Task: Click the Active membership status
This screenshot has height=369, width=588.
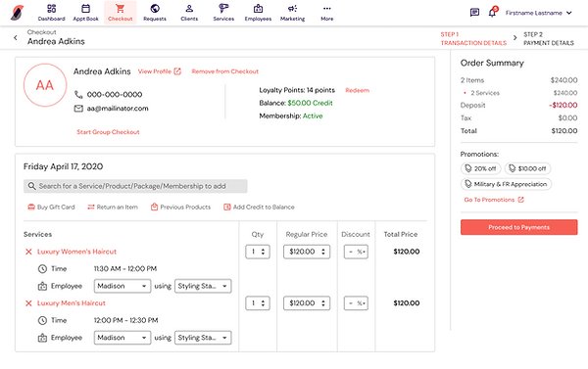Action: [x=313, y=115]
